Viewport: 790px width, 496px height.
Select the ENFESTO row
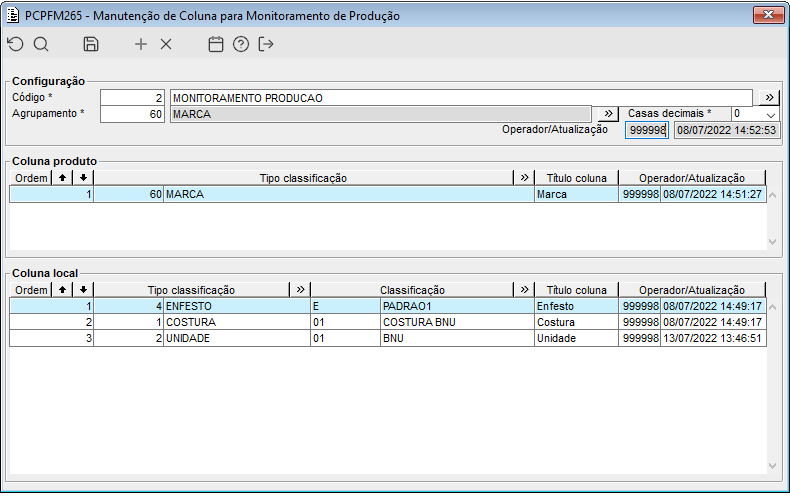(388, 306)
